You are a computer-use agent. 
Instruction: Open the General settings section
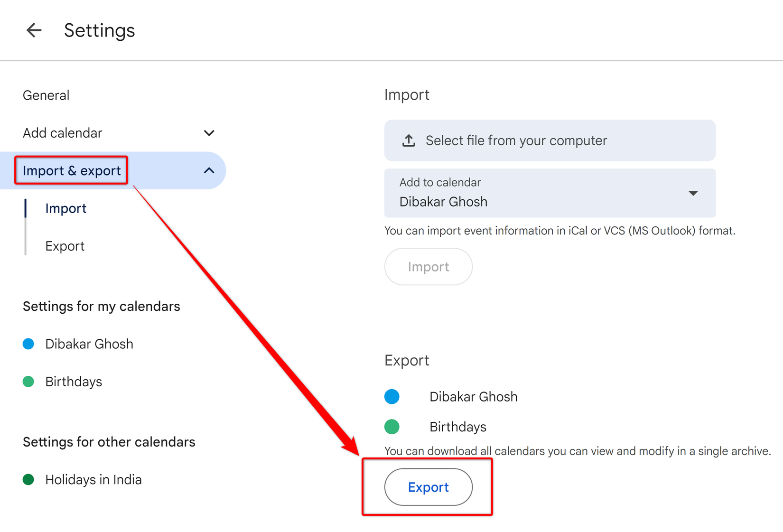(x=46, y=95)
